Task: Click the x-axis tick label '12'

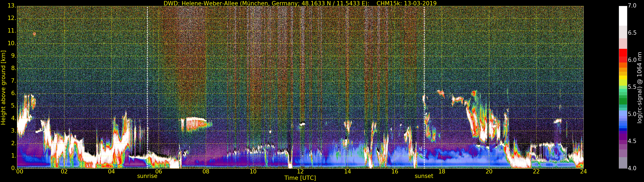Action: pyautogui.click(x=300, y=172)
